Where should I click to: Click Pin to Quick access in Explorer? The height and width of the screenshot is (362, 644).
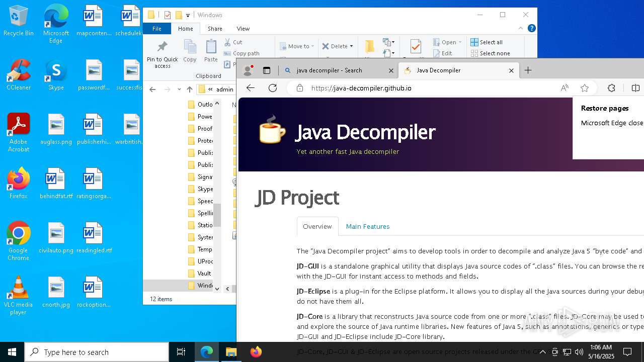coord(162,55)
